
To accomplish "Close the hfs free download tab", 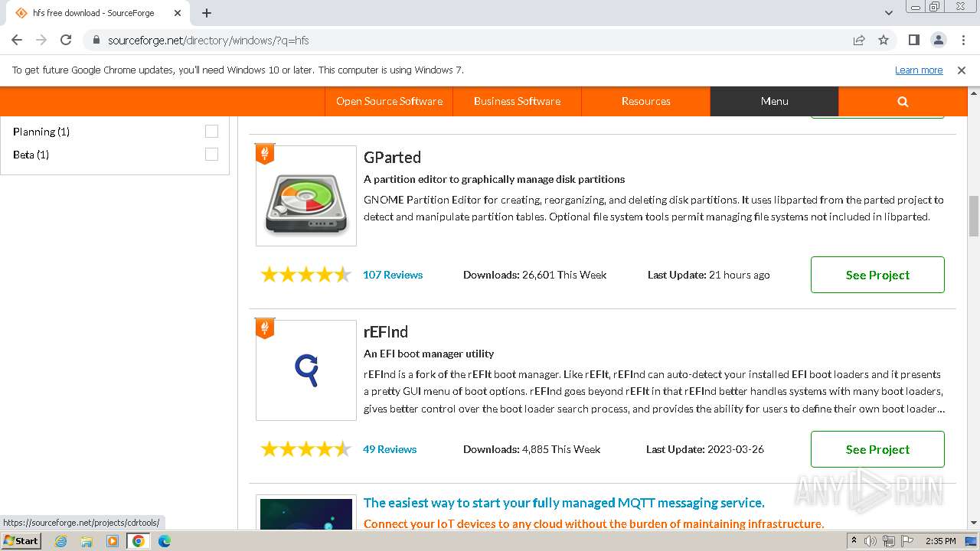I will pos(177,13).
